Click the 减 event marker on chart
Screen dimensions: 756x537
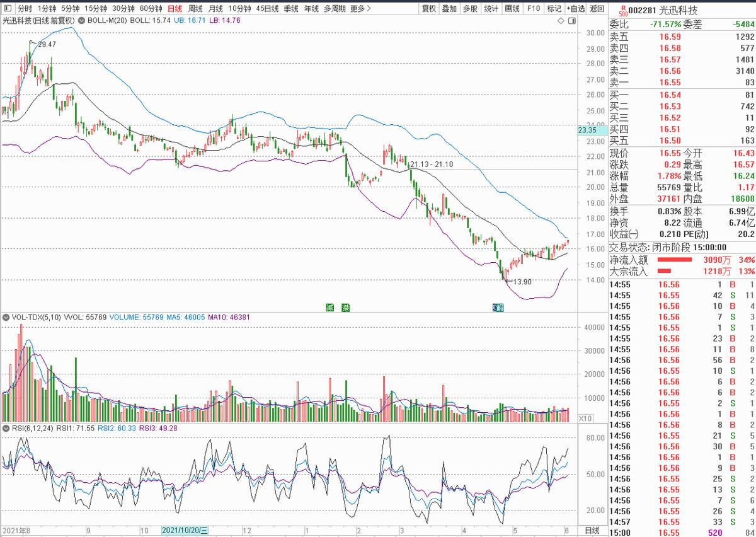pos(329,308)
